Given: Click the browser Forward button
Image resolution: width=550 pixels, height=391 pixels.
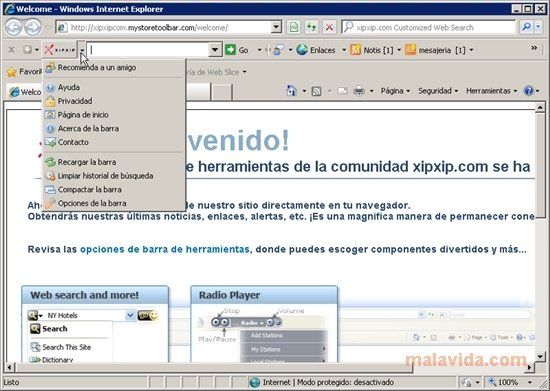Looking at the screenshot, I should [33, 27].
